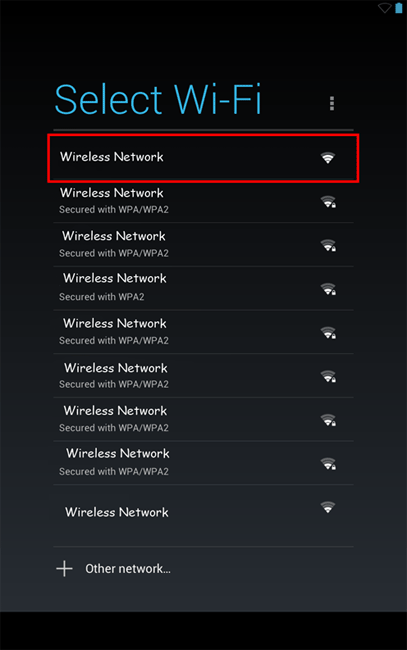407x650 pixels.
Task: Tap the unlocked signal icon of last network
Action: (x=328, y=507)
